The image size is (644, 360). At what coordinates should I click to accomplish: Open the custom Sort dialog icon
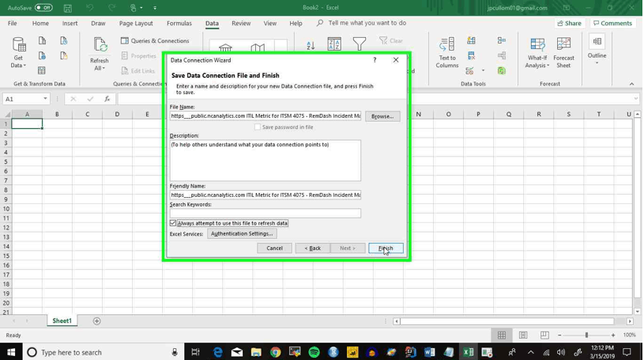tap(334, 44)
